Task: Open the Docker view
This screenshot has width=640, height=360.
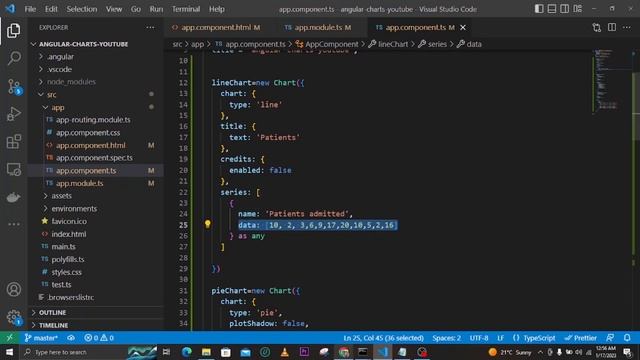Action: (13, 197)
